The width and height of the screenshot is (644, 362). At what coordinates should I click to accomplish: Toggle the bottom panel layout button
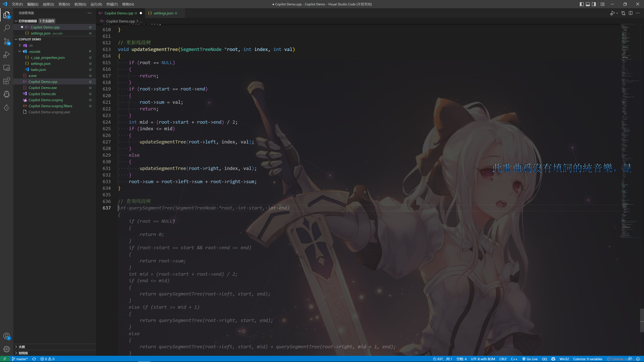pyautogui.click(x=588, y=4)
